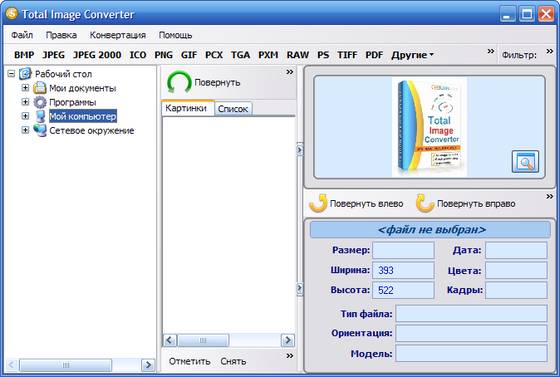Choose JPEG 2000 conversion format
Viewport: 560px width, 377px height.
[97, 55]
